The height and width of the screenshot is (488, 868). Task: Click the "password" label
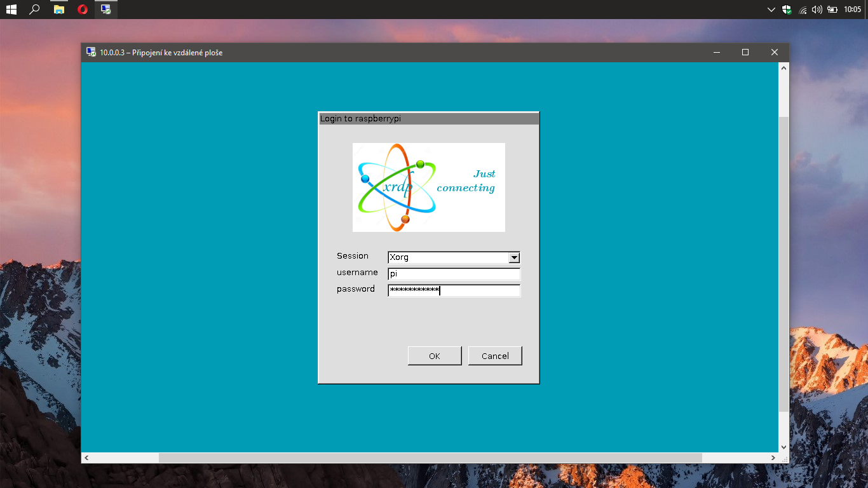click(356, 289)
